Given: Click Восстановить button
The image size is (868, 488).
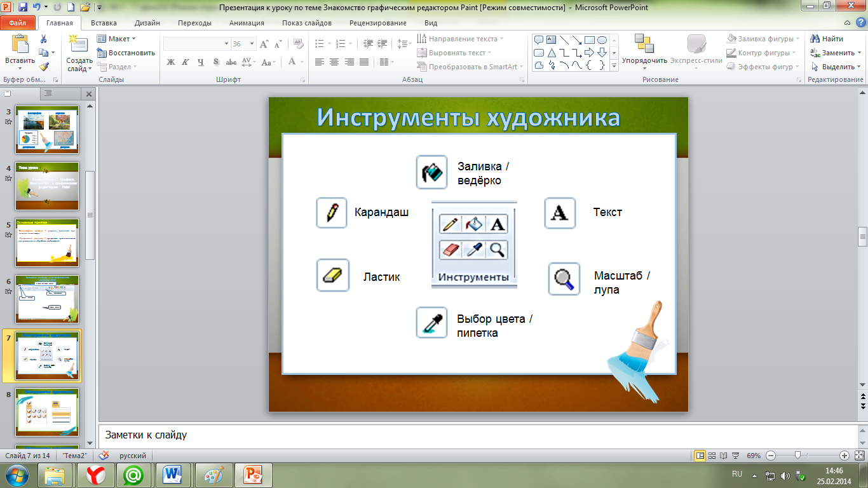Looking at the screenshot, I should click(126, 53).
